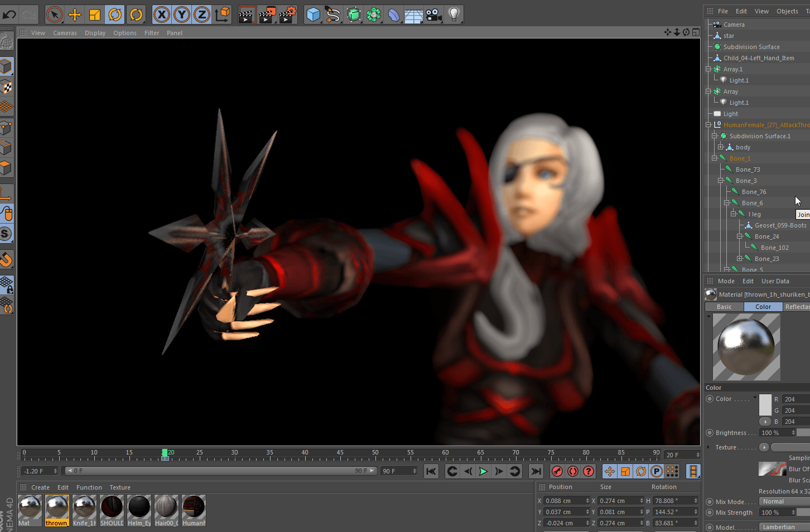Open viewport View menu

(38, 33)
